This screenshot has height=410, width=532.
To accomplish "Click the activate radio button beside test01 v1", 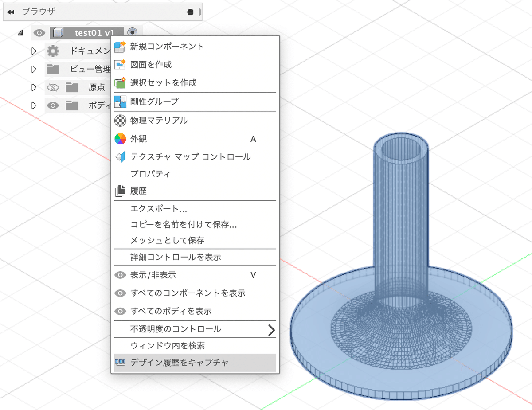I will tap(132, 32).
